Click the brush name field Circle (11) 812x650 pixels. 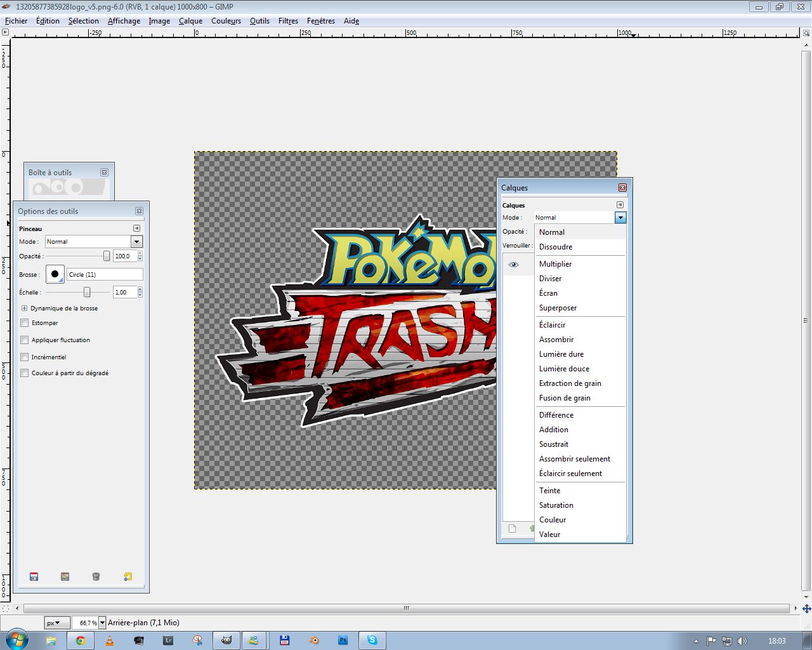105,275
